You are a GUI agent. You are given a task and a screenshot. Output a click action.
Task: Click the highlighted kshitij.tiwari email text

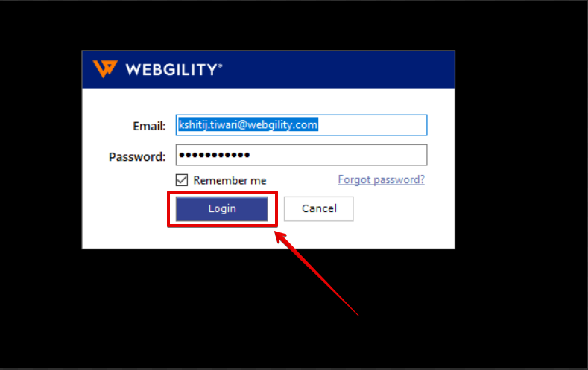click(248, 125)
